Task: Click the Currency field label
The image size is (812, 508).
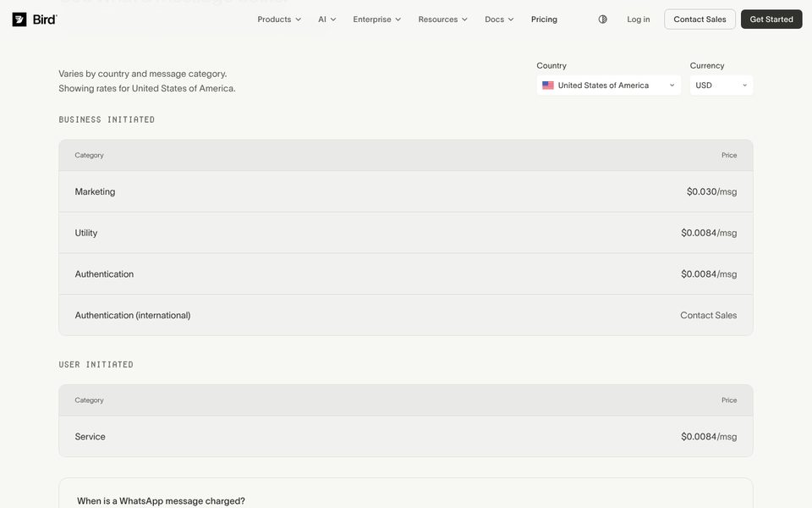Action: (x=707, y=66)
